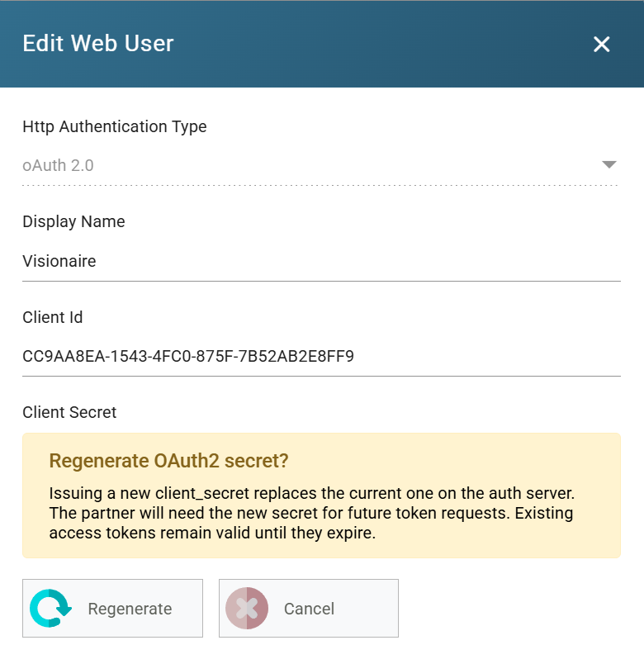Close the Edit Web User dialog
Image resolution: width=644 pixels, height=645 pixels.
tap(601, 44)
